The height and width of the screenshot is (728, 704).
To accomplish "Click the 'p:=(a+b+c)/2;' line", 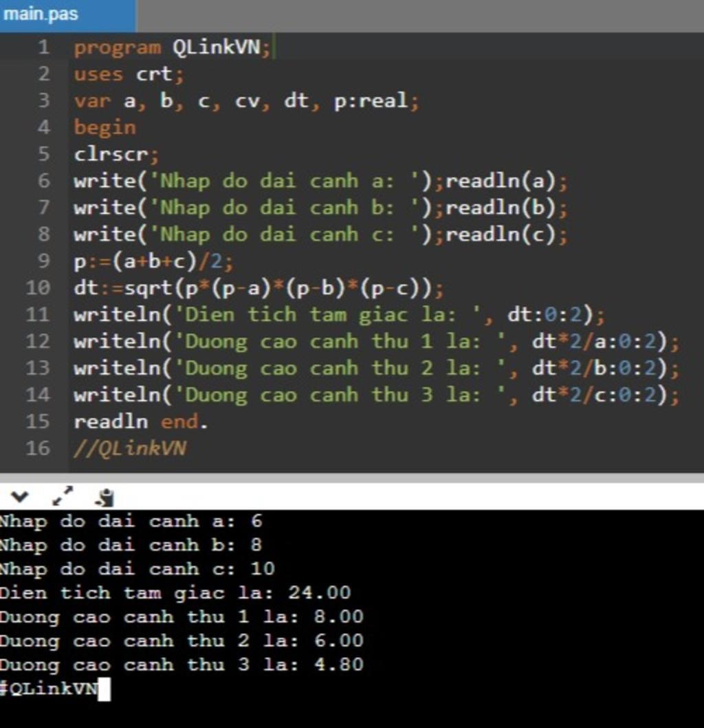I will pos(154,261).
